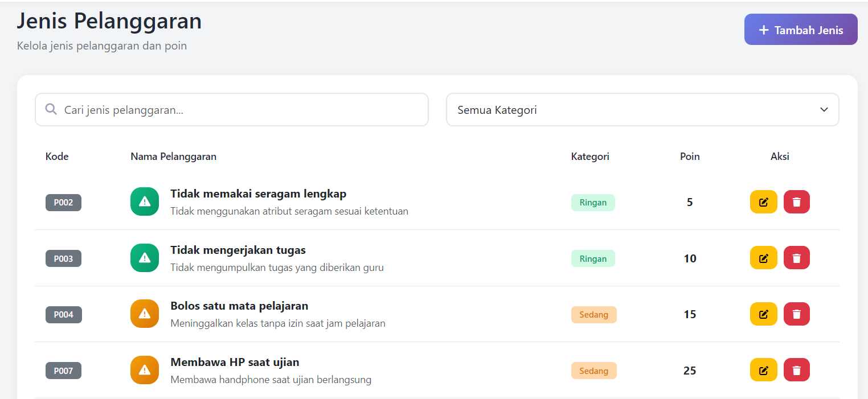The height and width of the screenshot is (399, 868).
Task: Edit the Bolos satu mata pelajaran row
Action: click(x=764, y=314)
